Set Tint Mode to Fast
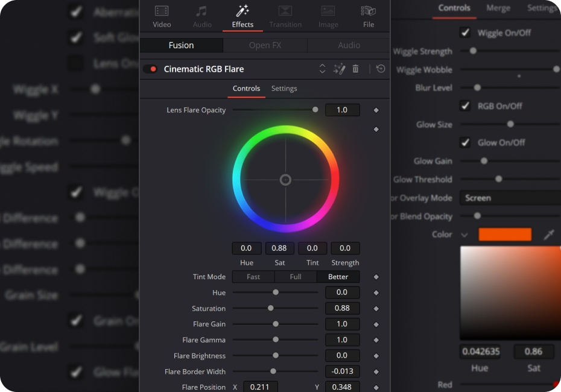561x392 pixels. 253,277
